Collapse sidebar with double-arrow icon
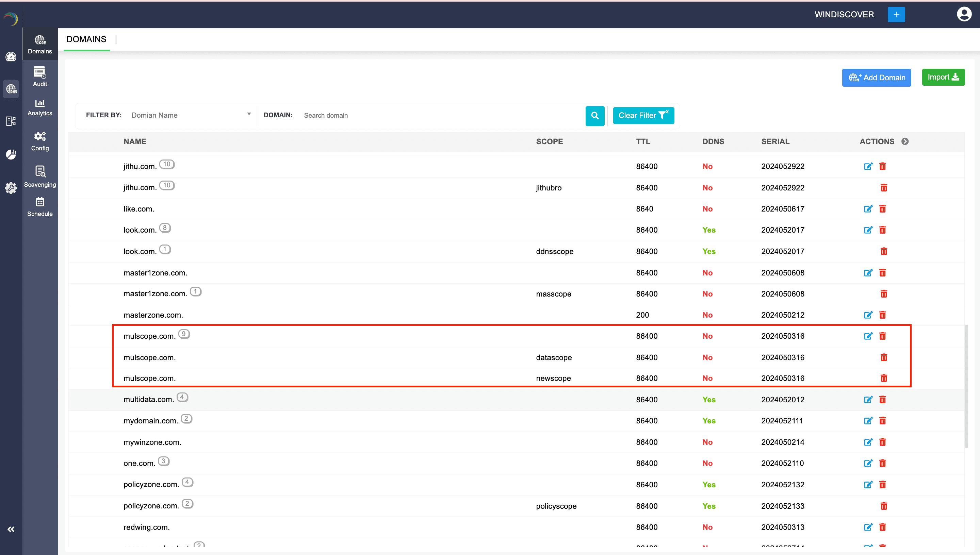This screenshot has width=980, height=555. [x=11, y=529]
